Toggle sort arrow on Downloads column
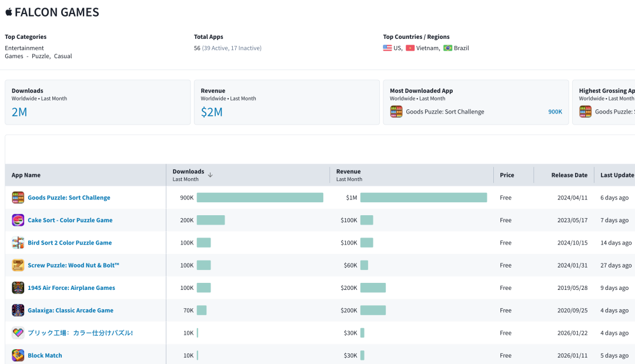 (210, 175)
